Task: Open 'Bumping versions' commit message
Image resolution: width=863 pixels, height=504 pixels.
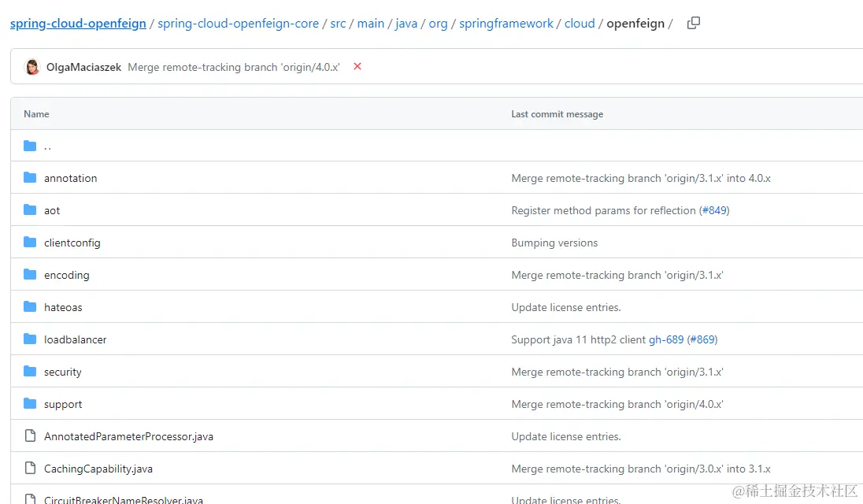Action: (x=554, y=243)
